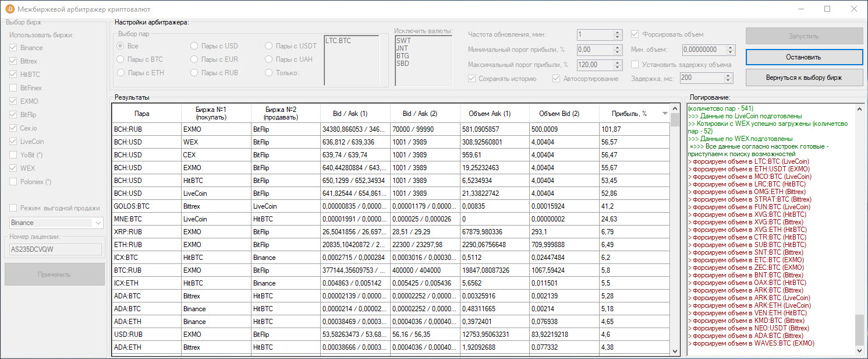Enable the BitFinex exchange checkbox
The image size is (868, 359).
coord(13,88)
